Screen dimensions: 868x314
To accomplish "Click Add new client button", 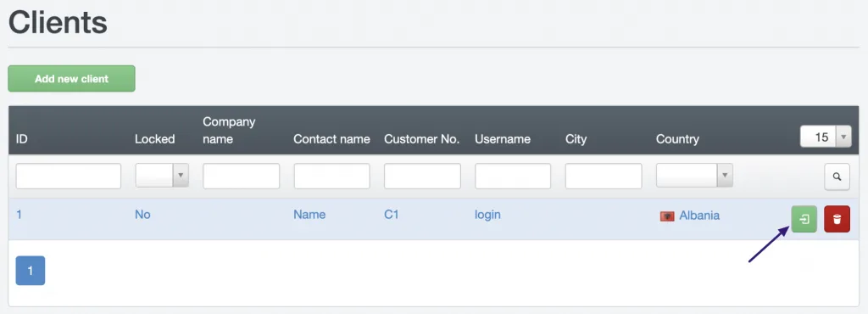I will [x=71, y=79].
